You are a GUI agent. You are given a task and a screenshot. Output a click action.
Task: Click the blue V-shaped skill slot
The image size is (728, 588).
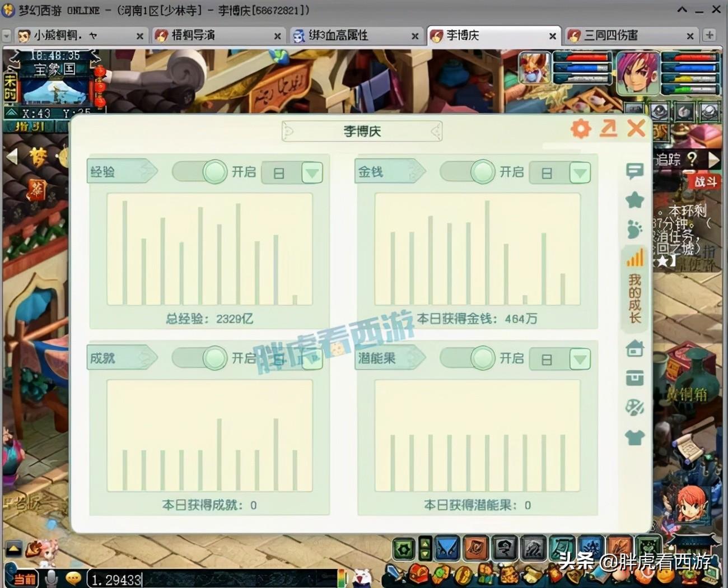(447, 549)
